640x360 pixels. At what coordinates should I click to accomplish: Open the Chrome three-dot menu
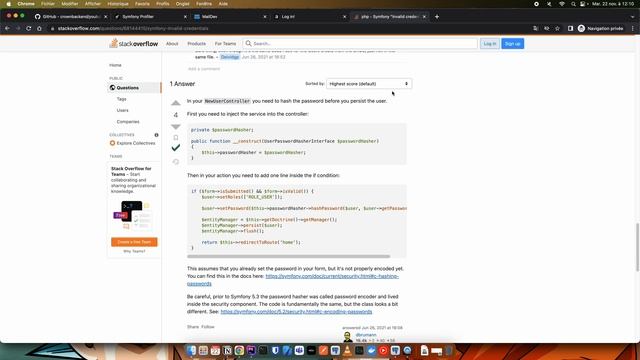pyautogui.click(x=633, y=29)
